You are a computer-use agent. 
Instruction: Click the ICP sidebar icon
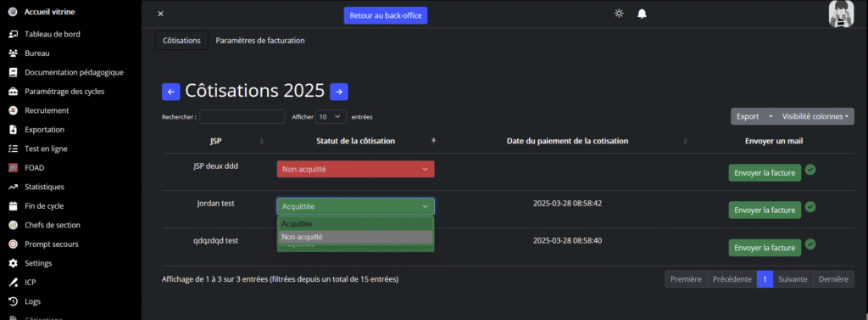[14, 283]
